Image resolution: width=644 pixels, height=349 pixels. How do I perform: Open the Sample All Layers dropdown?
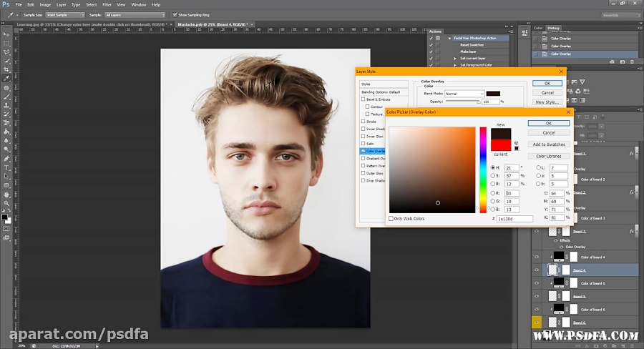135,15
